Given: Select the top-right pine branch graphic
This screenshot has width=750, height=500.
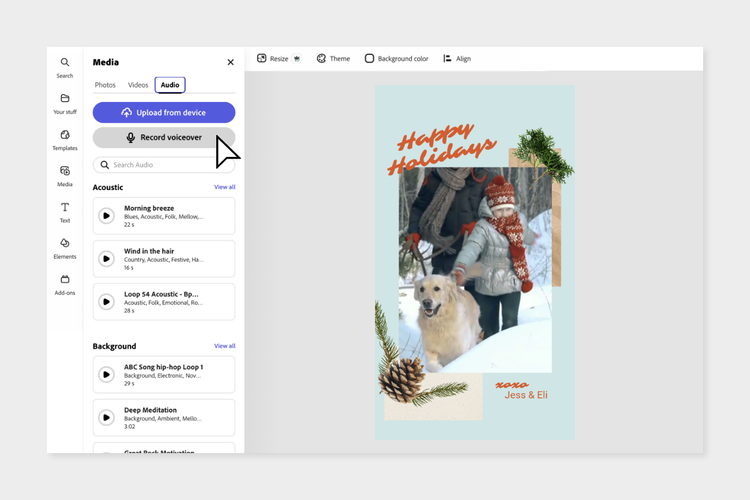Looking at the screenshot, I should pos(544,154).
